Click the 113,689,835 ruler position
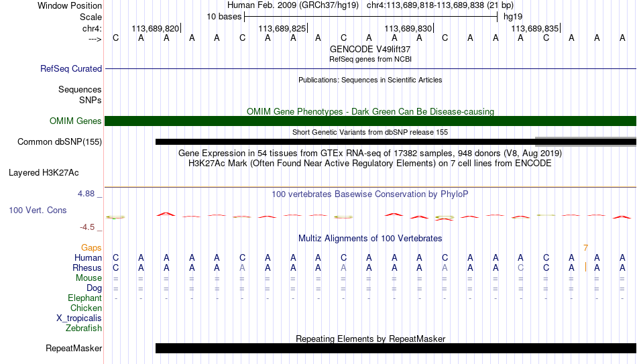This screenshot has width=637, height=364. 535,28
